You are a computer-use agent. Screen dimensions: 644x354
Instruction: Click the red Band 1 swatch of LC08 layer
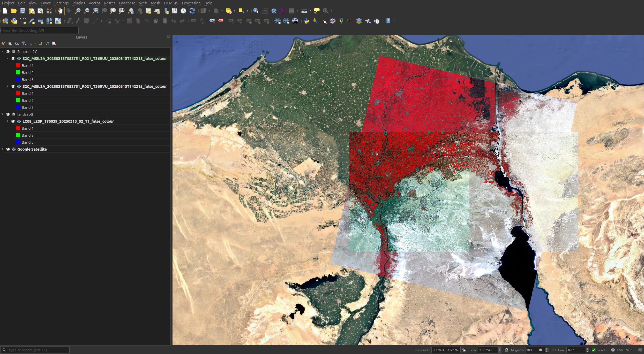click(x=18, y=128)
